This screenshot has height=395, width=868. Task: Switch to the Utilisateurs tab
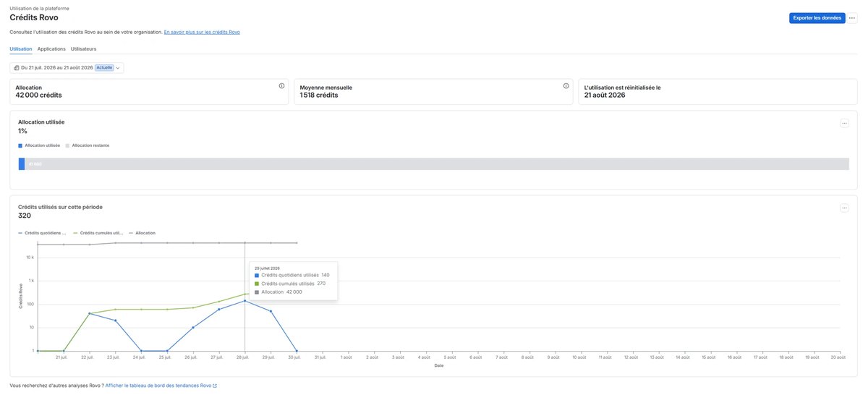point(84,48)
